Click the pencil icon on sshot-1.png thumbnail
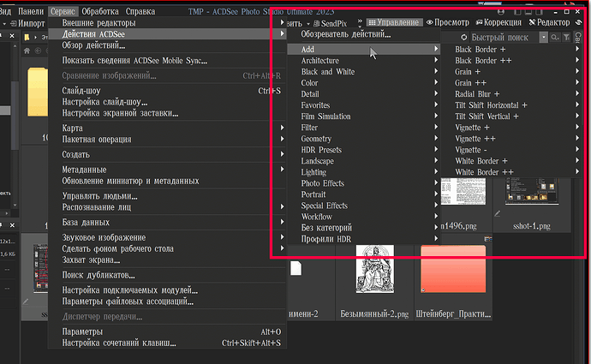This screenshot has width=591, height=364. click(x=498, y=213)
